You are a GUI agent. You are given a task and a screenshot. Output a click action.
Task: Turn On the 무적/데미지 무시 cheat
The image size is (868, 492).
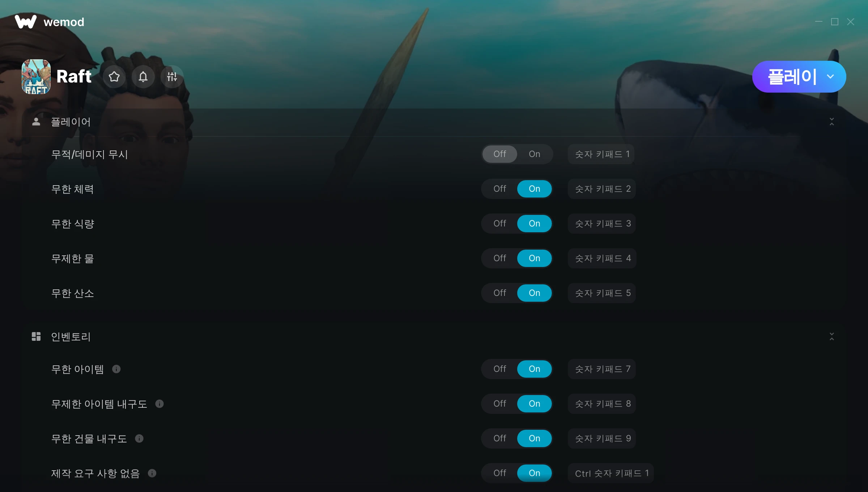click(535, 154)
